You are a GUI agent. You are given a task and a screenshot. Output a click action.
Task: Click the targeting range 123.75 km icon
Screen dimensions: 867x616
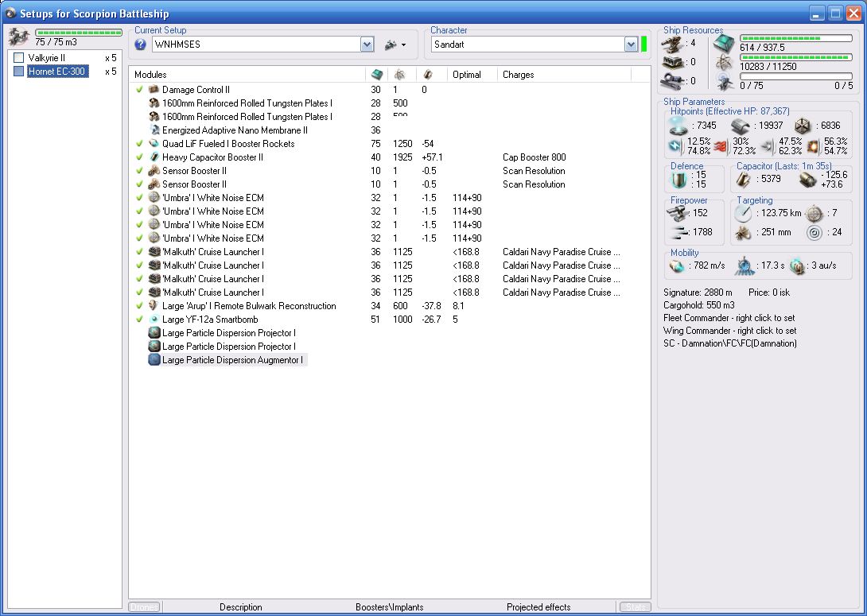[x=743, y=214]
